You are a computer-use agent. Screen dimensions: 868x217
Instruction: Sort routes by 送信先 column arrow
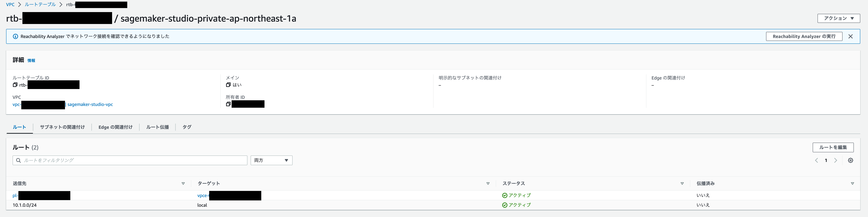(183, 184)
